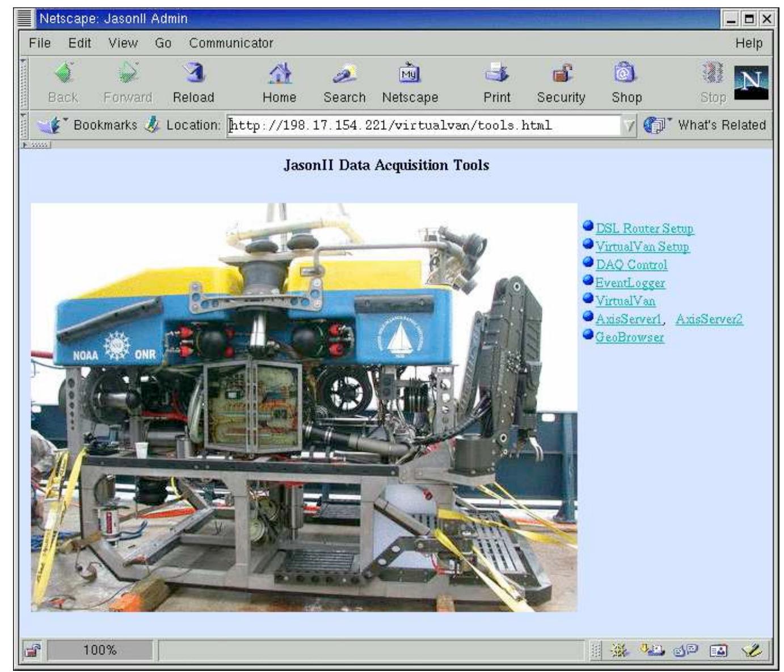Screen dimensions: 784x672
Task: Open newsgroups from the component bar
Action: 685,650
